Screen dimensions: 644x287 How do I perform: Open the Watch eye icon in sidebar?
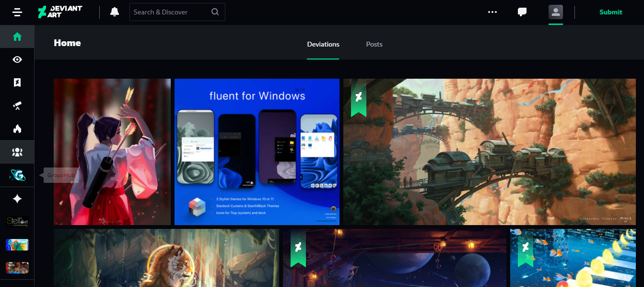click(17, 60)
